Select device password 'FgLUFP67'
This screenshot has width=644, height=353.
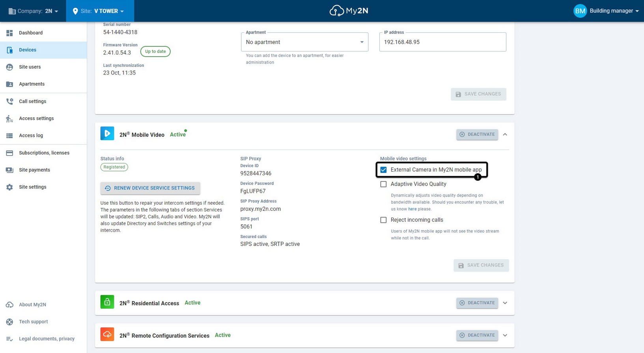[x=253, y=191]
